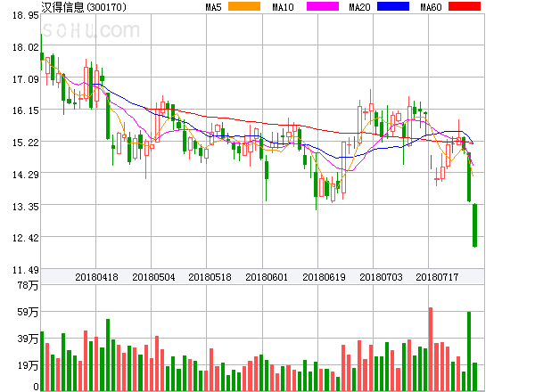Click the 20180518 date marker
This screenshot has height=392, width=535.
[210, 277]
